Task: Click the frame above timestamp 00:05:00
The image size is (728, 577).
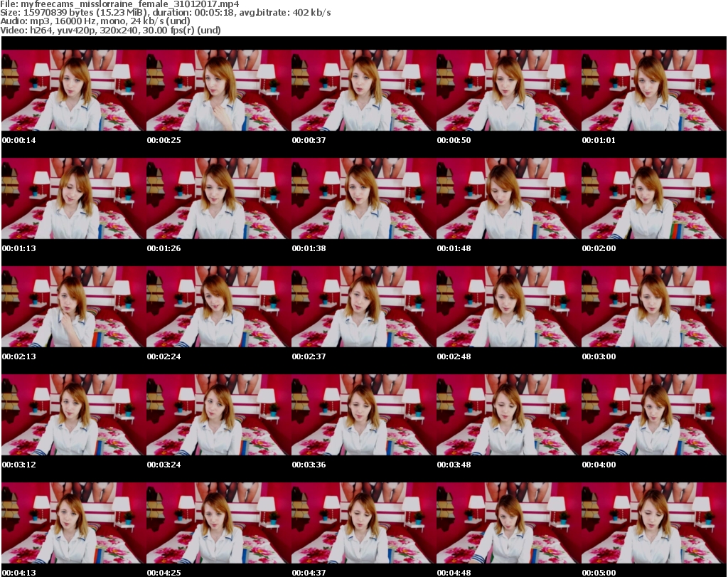Action: click(x=654, y=523)
